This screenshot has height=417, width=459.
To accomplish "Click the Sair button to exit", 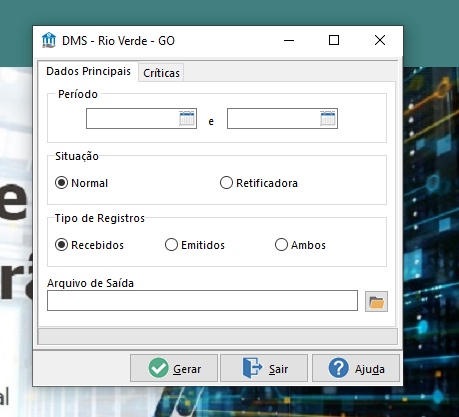I will tap(264, 368).
